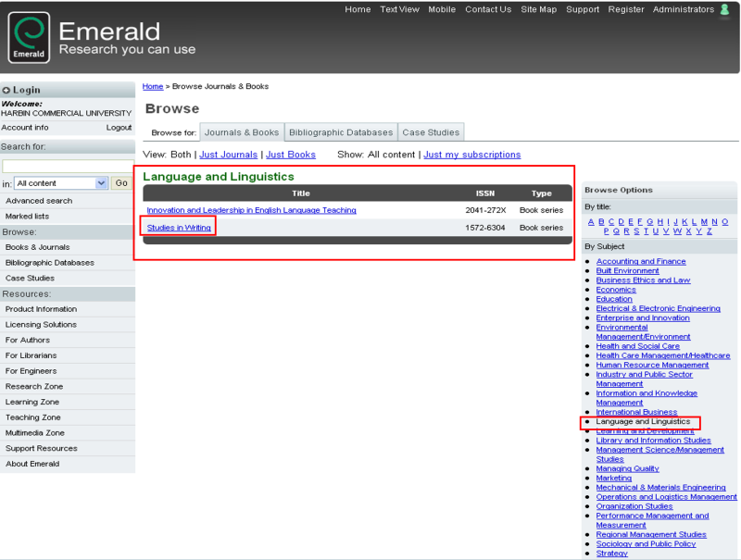Show just my subscriptions
The image size is (741, 560).
472,155
